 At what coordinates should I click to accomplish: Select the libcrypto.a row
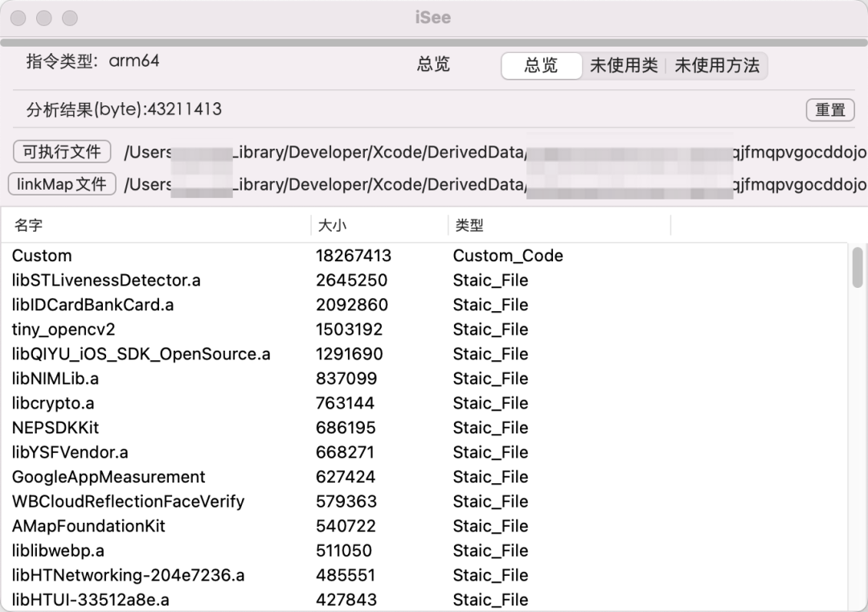(x=424, y=403)
